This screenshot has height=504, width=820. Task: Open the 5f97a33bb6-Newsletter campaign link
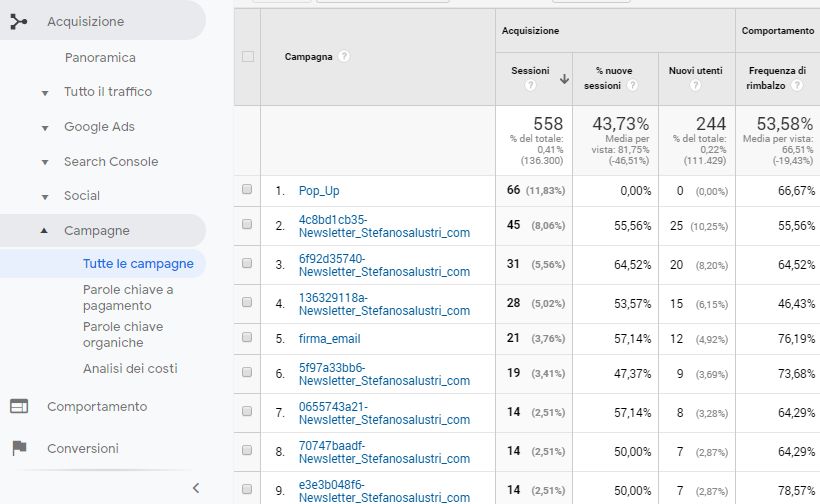point(384,374)
